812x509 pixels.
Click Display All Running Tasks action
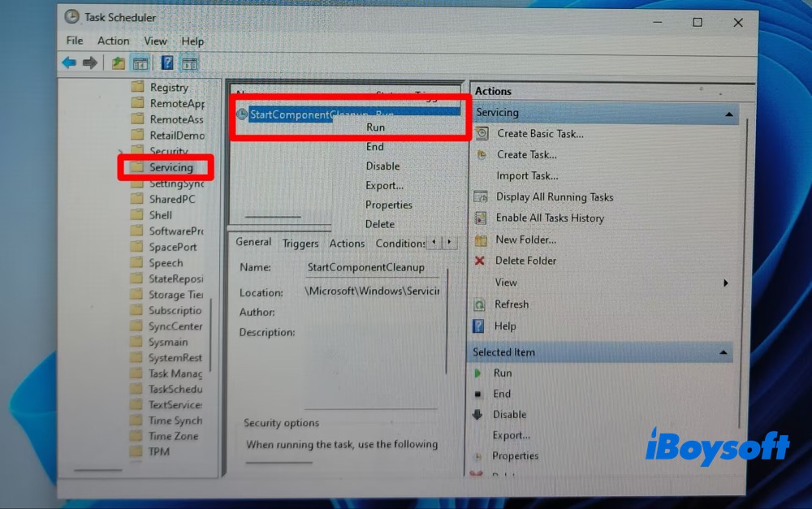555,196
